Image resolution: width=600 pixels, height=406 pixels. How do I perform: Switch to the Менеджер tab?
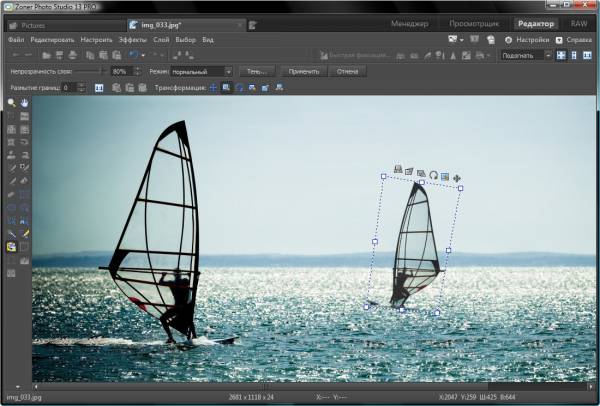click(408, 23)
